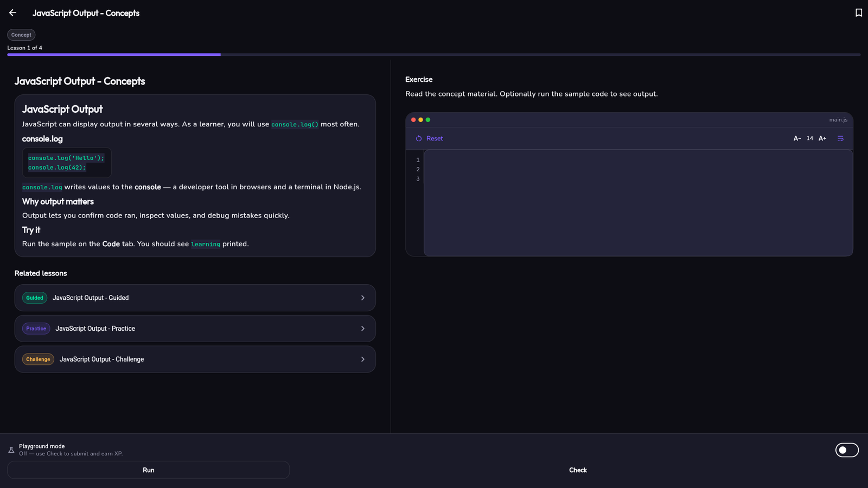Click the Challenge badge
868x488 pixels.
point(38,359)
